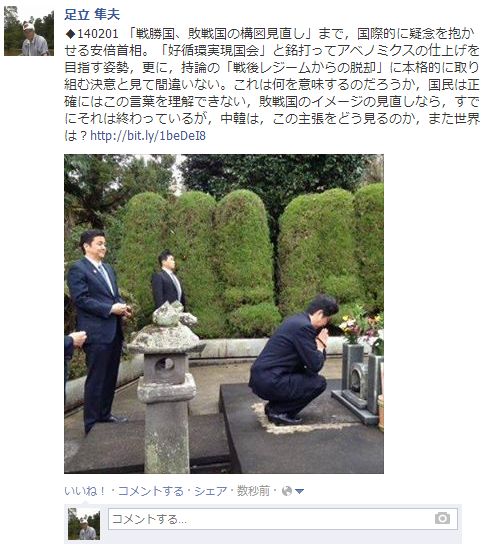Click the smiling man in navy suit in the photo

point(99,330)
